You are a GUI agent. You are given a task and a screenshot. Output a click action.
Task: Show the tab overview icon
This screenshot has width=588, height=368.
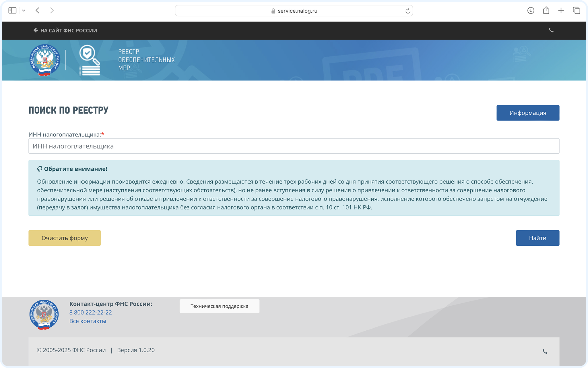[576, 11]
